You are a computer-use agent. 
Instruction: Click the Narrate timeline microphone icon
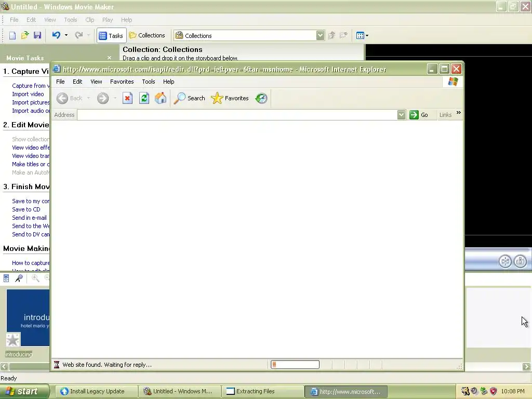(x=19, y=278)
